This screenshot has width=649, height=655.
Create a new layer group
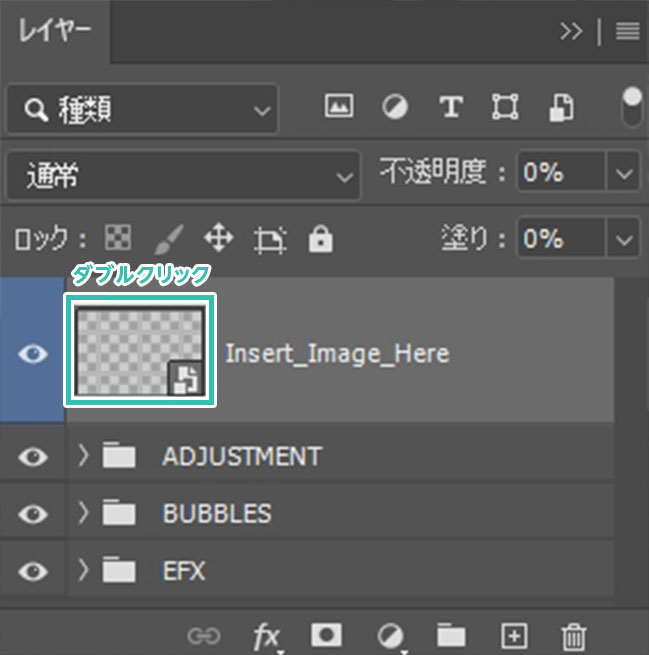coord(451,635)
